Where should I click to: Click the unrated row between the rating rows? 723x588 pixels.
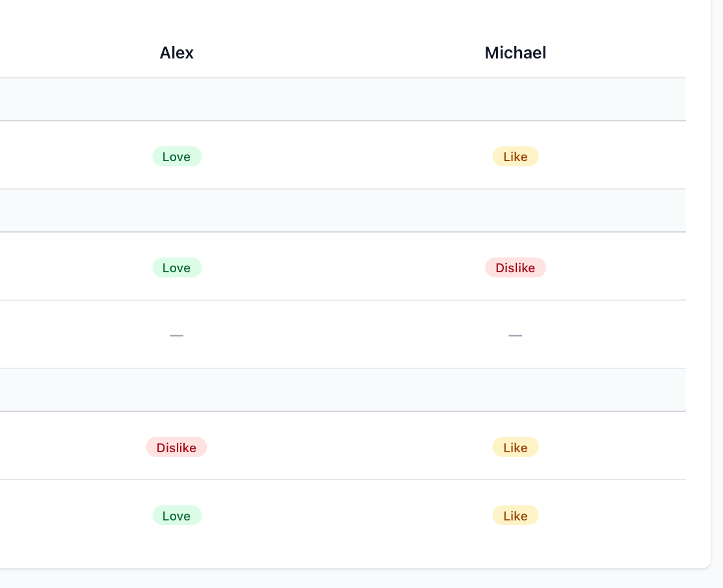(x=343, y=335)
